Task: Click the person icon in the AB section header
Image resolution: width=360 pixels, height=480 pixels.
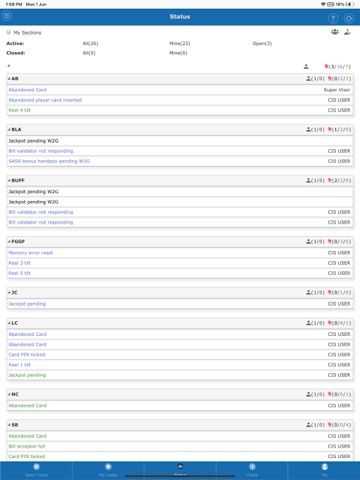Action: tap(308, 79)
